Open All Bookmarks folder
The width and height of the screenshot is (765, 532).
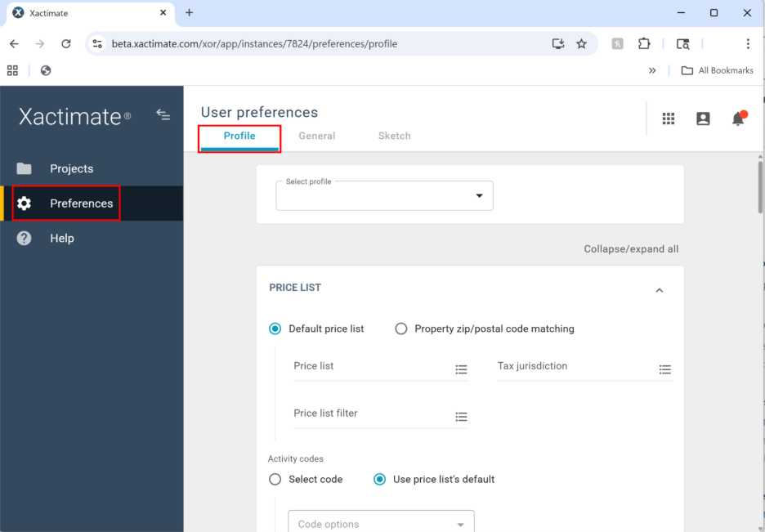(718, 71)
